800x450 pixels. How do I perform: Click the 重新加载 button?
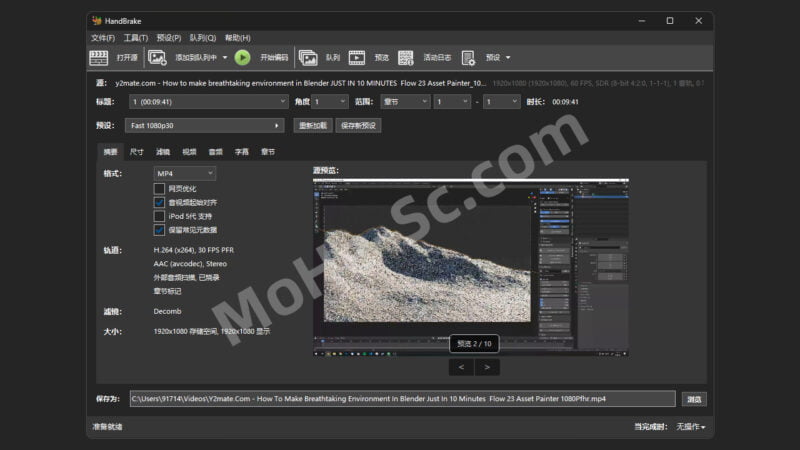point(313,126)
